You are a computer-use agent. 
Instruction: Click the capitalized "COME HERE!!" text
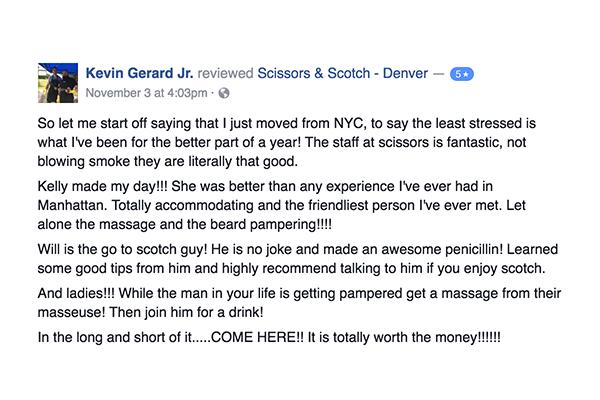[x=257, y=337]
